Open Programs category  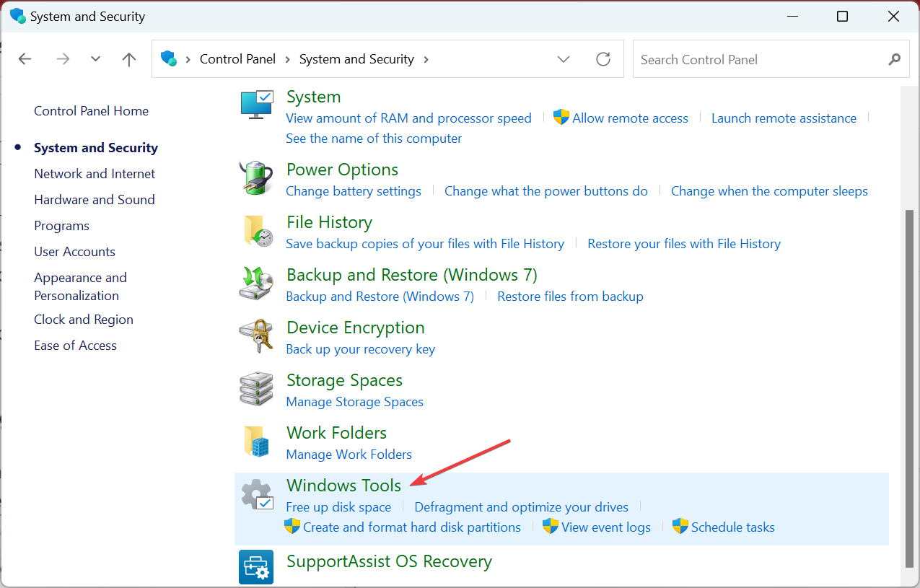61,226
